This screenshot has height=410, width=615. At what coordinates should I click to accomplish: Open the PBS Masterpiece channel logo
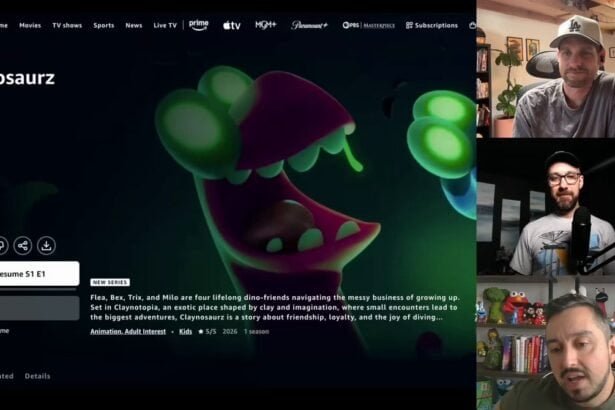[x=368, y=26]
